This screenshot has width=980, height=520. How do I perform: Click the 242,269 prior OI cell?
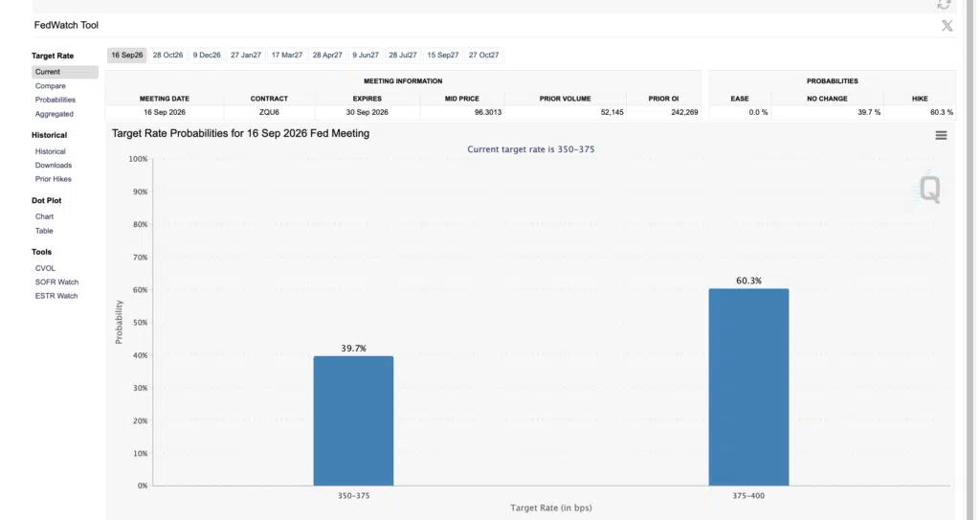point(663,113)
